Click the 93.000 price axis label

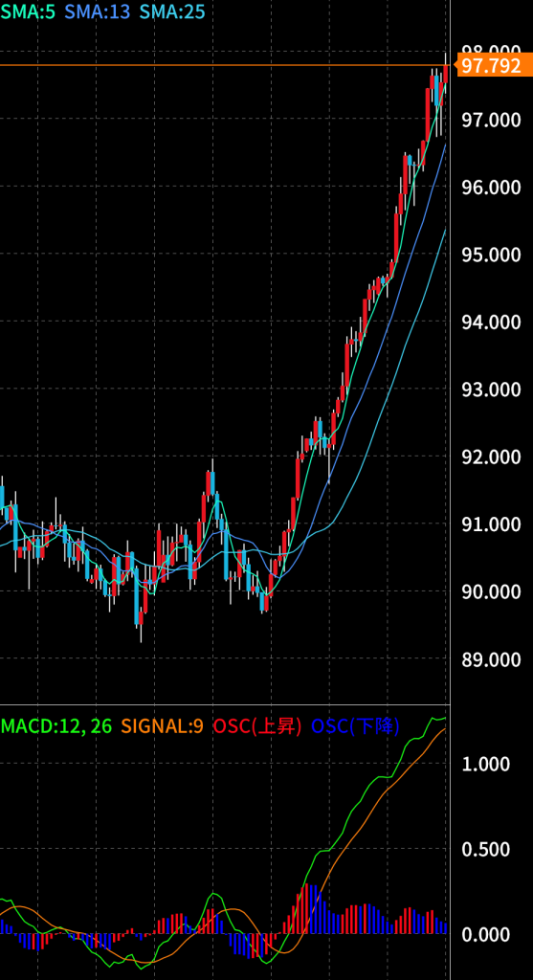[x=491, y=390]
